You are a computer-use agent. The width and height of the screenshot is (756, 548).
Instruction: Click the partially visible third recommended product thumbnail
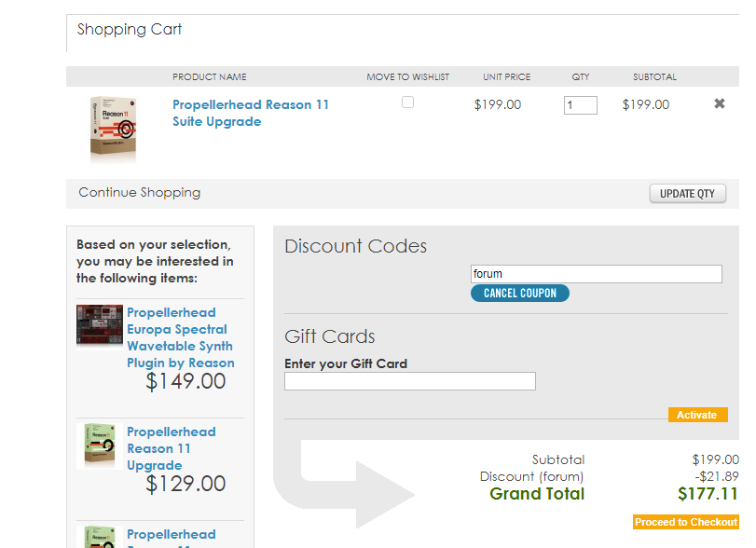coord(100,537)
